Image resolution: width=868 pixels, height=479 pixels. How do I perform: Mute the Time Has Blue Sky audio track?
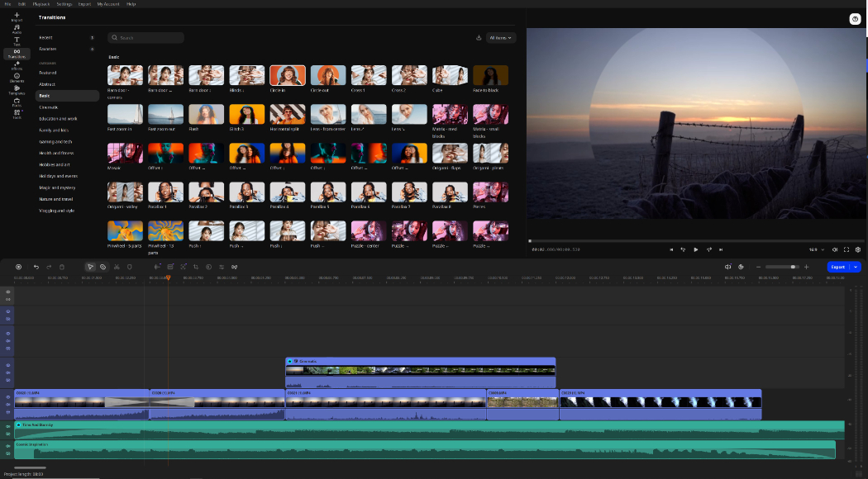7,426
